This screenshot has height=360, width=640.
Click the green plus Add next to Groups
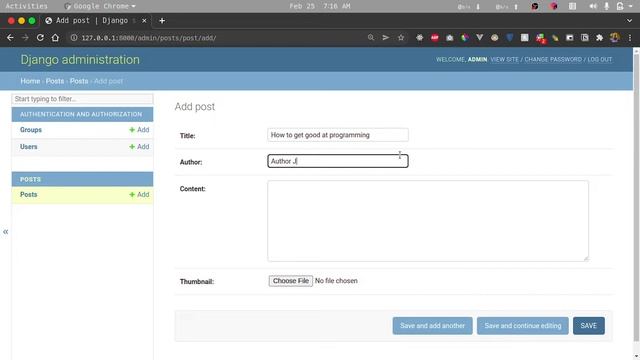coord(139,130)
